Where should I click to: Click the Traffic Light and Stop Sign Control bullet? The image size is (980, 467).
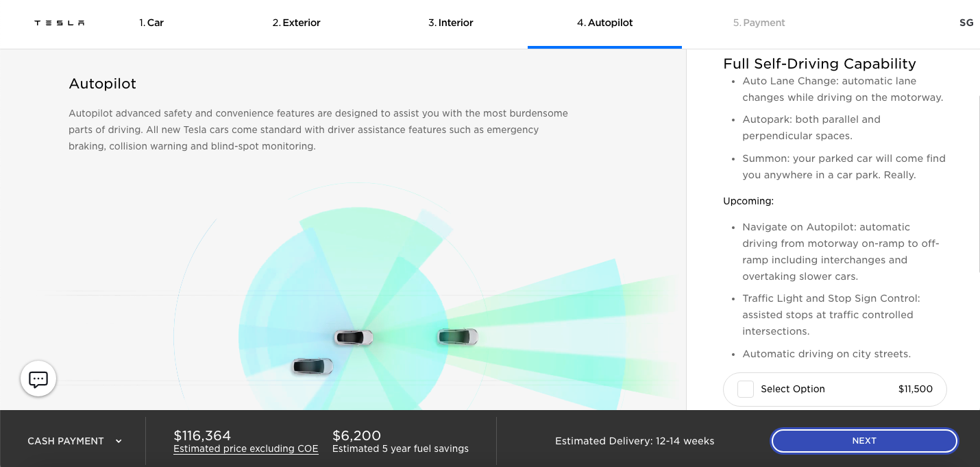[831, 315]
